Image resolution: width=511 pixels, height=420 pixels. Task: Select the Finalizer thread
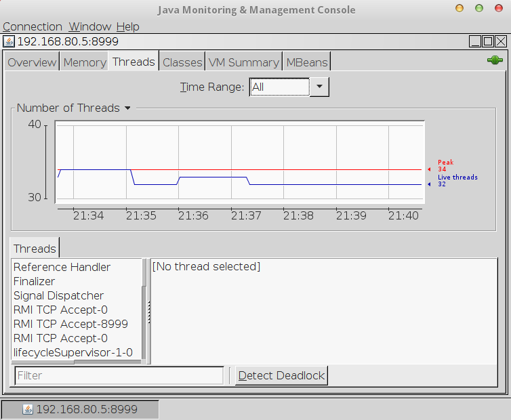[77, 282]
